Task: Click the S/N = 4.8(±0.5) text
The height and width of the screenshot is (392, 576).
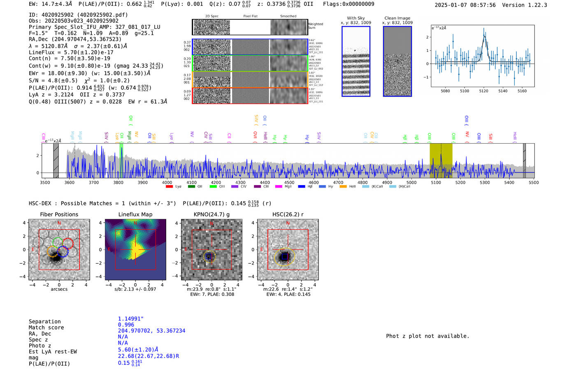Action: point(53,81)
